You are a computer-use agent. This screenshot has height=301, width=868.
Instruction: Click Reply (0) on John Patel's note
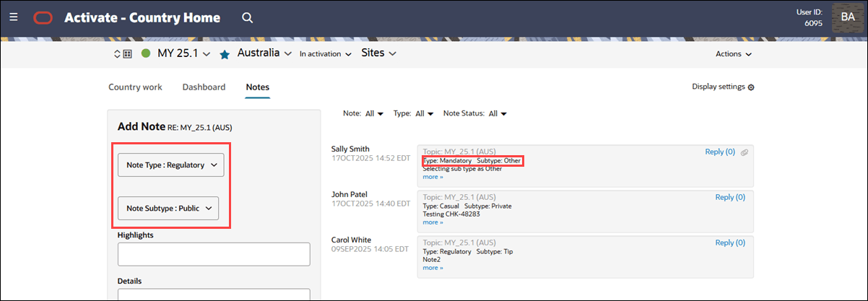coord(730,197)
